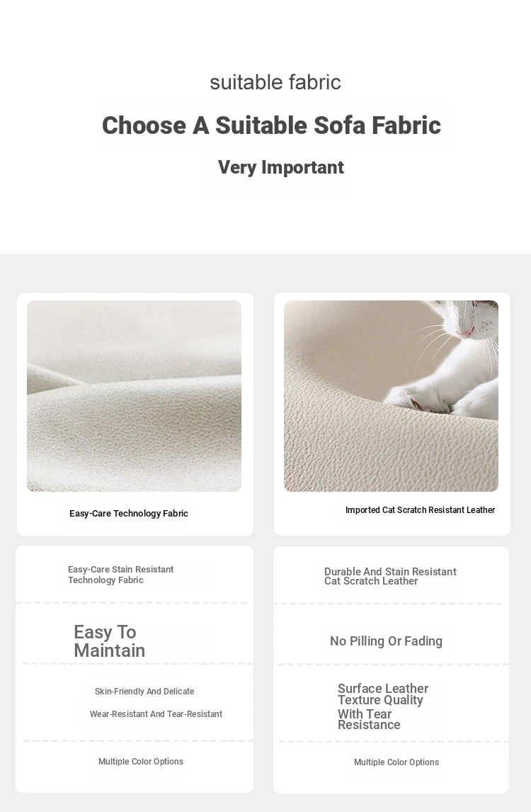Click the cat's nose in the leather image
This screenshot has width=531, height=812.
pyautogui.click(x=467, y=332)
